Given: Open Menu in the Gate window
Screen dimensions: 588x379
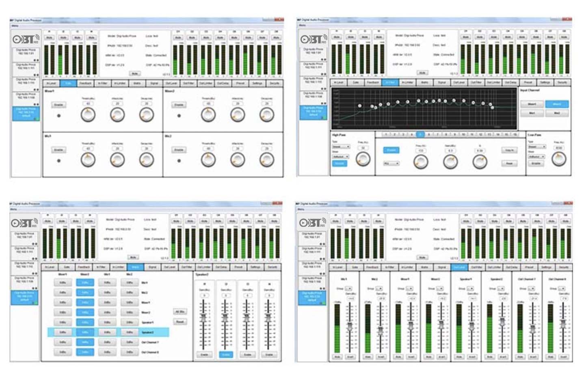Looking at the screenshot, I should [15, 26].
